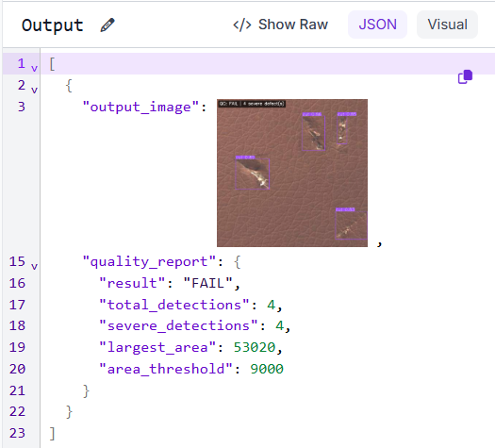Open the output_image leather thumbnail
This screenshot has height=448, width=495.
292,173
